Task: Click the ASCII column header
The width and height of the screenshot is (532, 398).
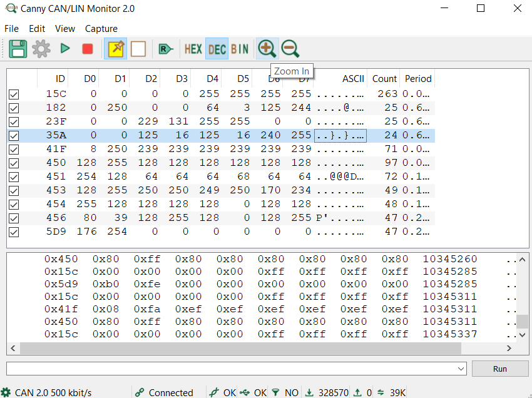Action: point(340,79)
